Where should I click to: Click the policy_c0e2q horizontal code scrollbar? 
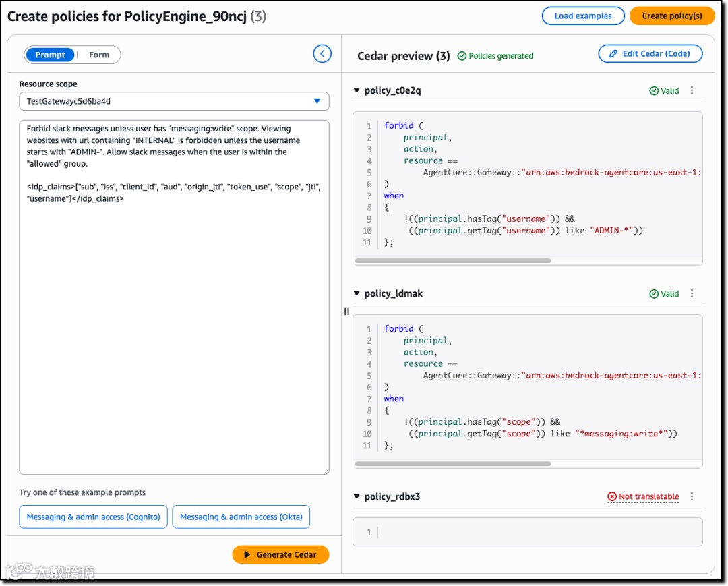click(x=453, y=260)
